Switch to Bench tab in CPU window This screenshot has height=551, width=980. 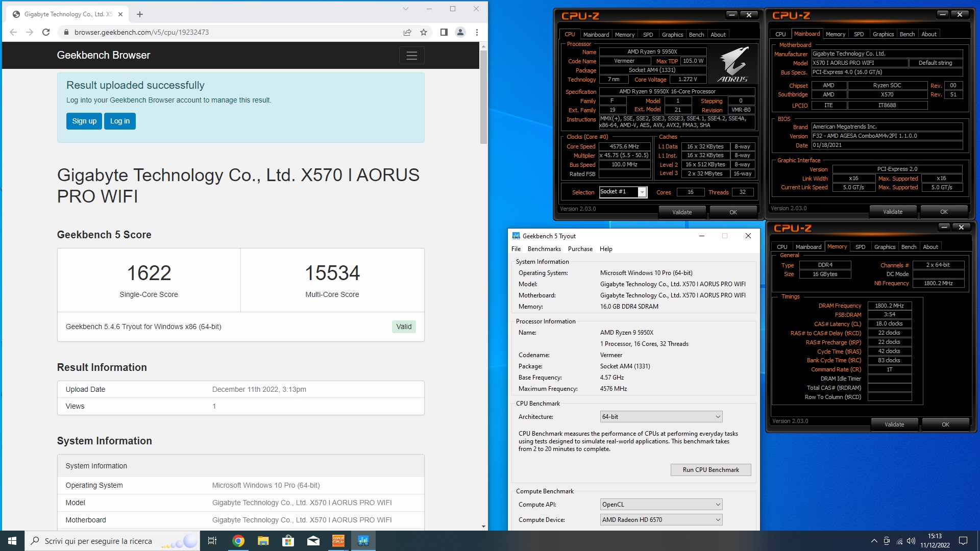pyautogui.click(x=696, y=35)
